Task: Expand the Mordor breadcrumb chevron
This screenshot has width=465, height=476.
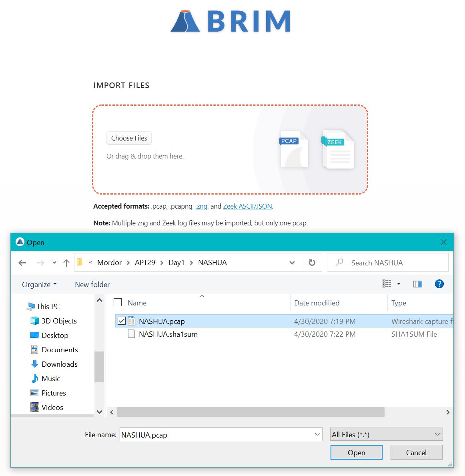Action: 128,263
